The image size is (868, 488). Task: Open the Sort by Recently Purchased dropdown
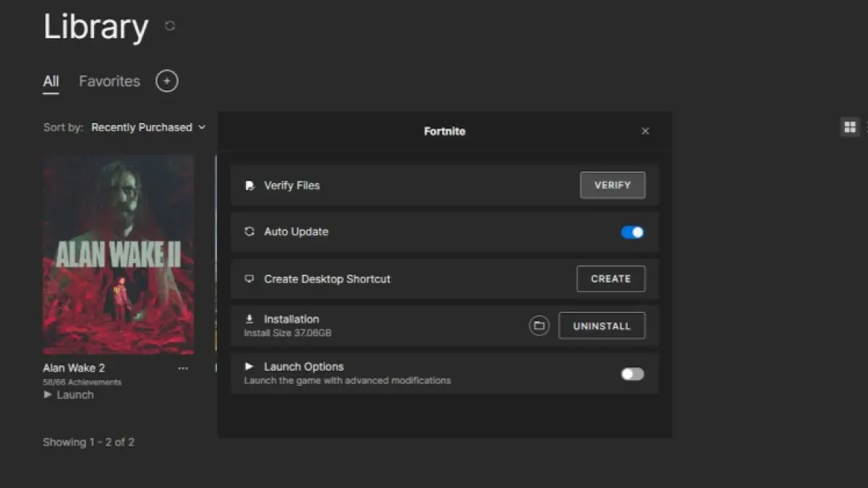[148, 127]
